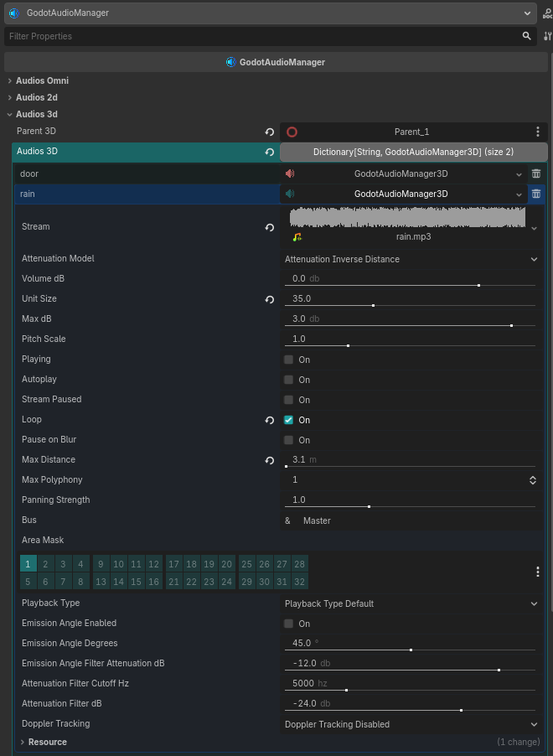
Task: Collapse the Audios 3d section
Action: tap(10, 114)
